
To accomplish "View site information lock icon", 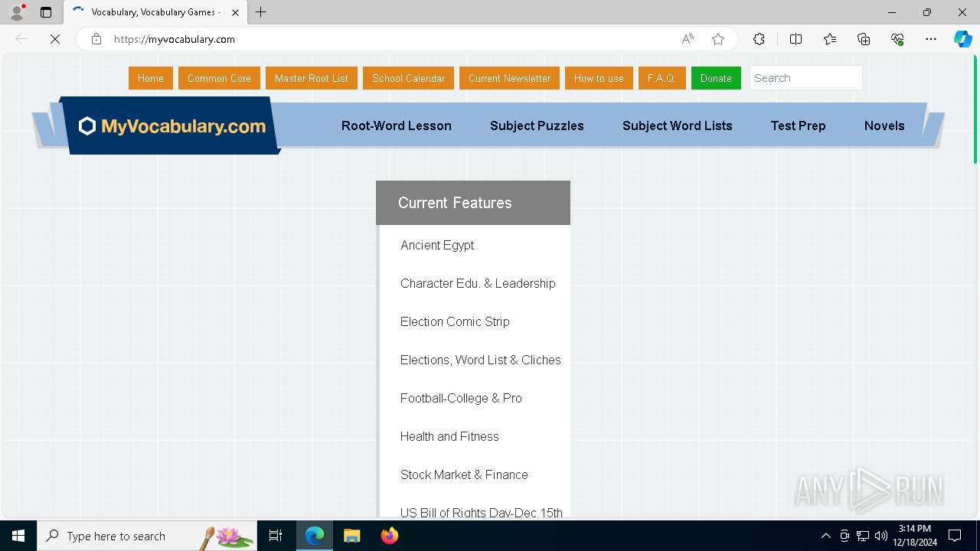I will (x=96, y=39).
